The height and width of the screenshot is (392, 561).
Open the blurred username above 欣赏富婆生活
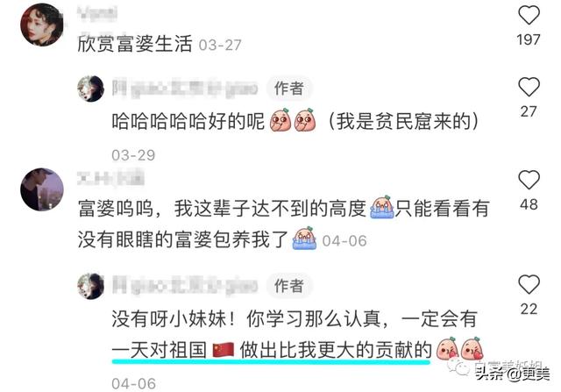point(97,13)
